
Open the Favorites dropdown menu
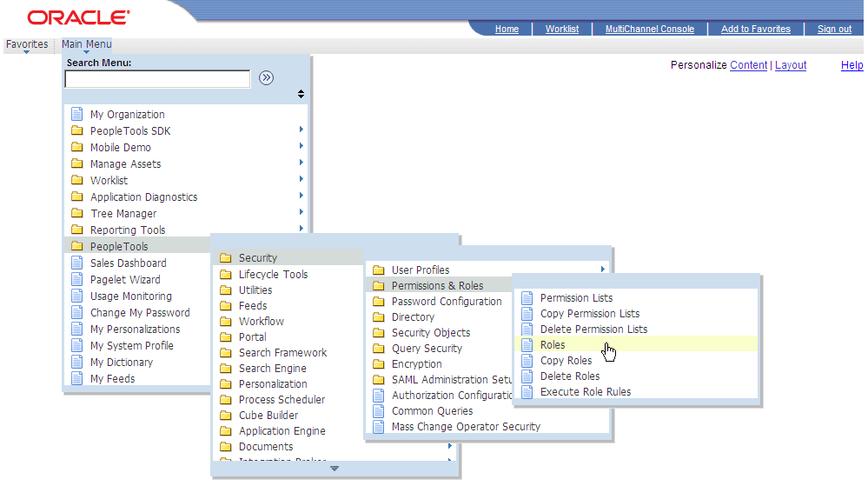point(27,45)
